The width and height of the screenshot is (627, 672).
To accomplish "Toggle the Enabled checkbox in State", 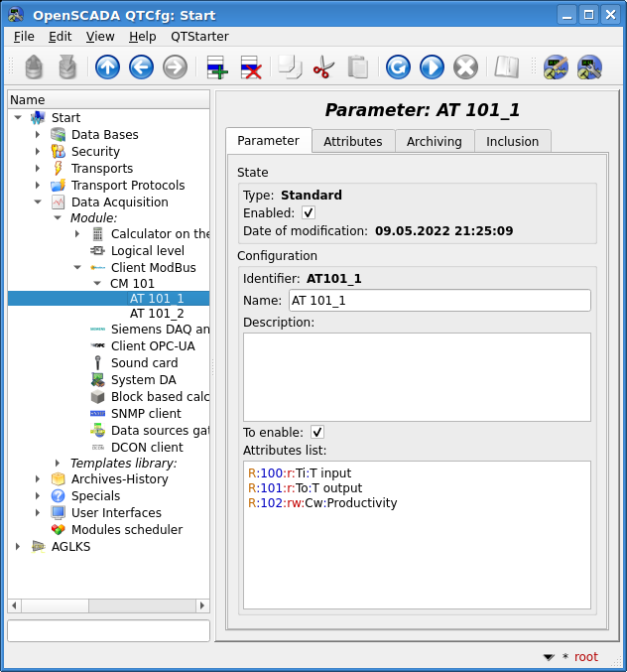I will click(x=309, y=212).
